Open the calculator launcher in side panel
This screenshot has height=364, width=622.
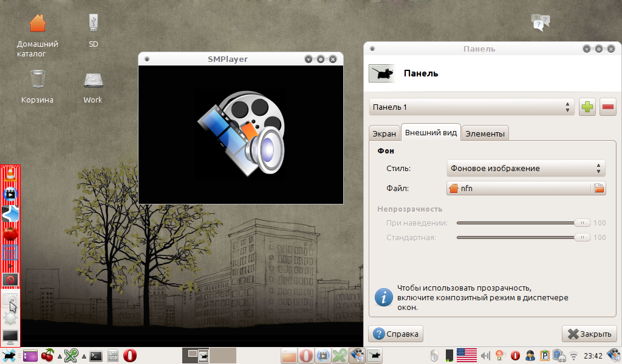pyautogui.click(x=10, y=253)
